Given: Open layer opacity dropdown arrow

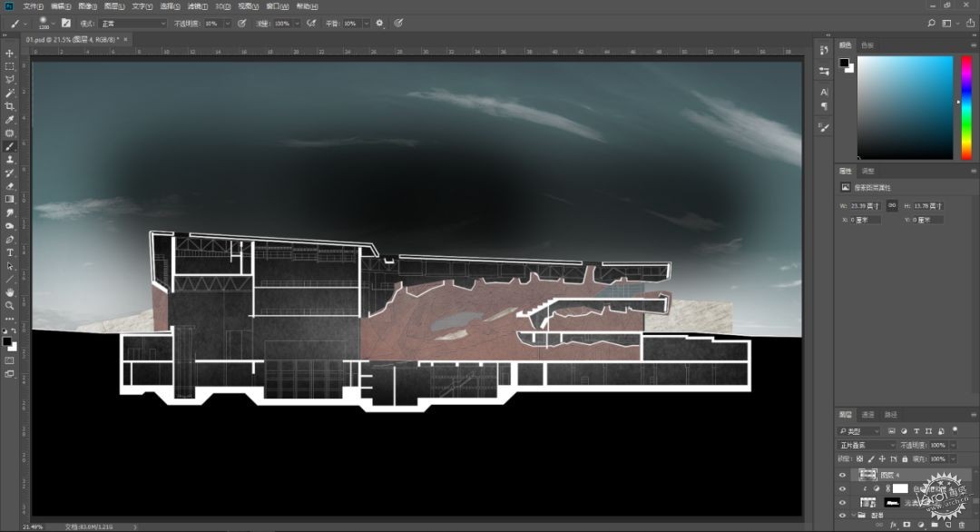Looking at the screenshot, I should click(953, 445).
